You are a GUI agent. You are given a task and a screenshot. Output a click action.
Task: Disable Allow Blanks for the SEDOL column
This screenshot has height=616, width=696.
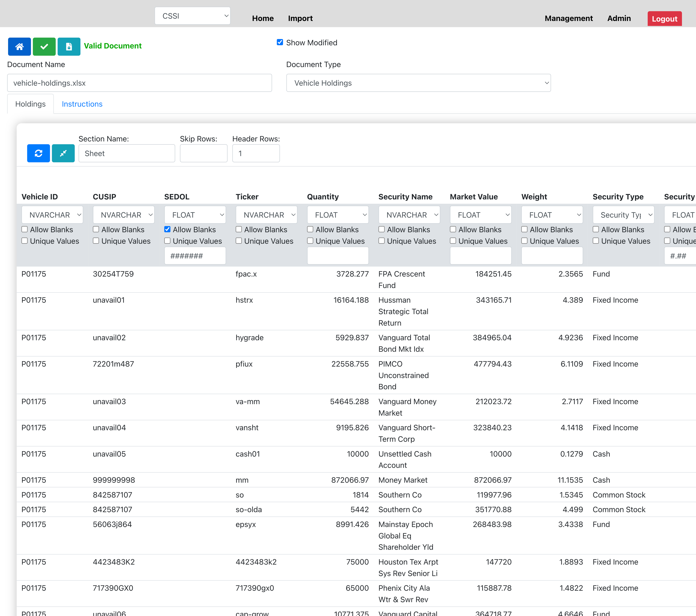pos(167,229)
